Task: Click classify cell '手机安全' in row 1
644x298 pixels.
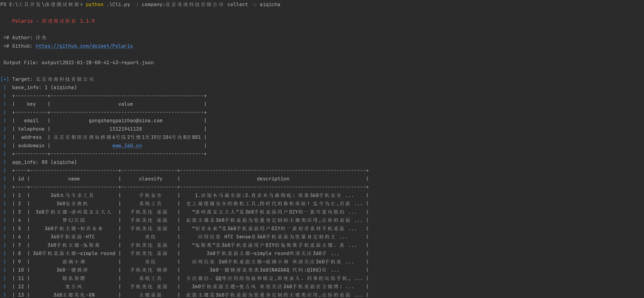Action: [x=150, y=196]
